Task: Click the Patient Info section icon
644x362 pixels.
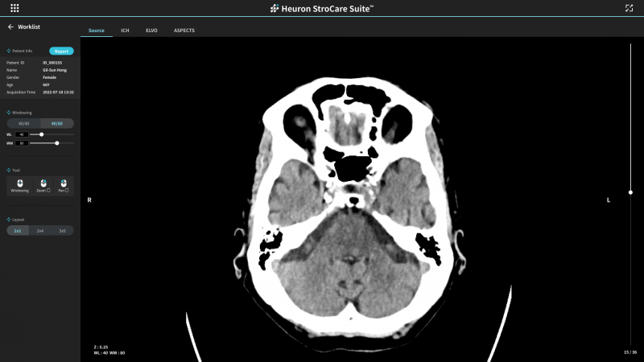Action: (9, 51)
